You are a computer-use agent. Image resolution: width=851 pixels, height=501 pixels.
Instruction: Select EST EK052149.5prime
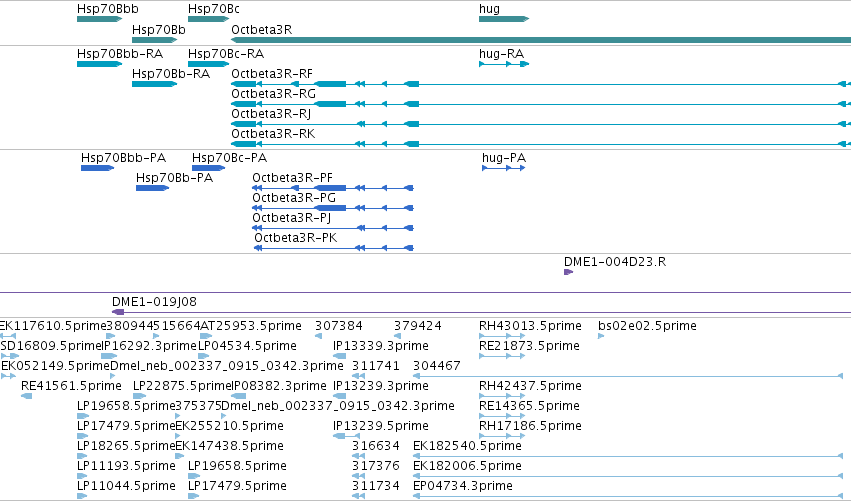point(55,366)
